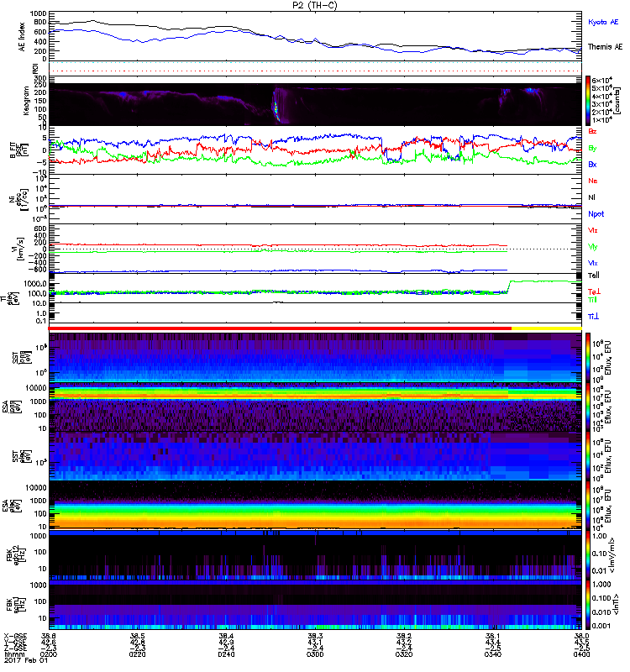Click the red Te⊥ legend label
Image resolution: width=630 pixels, height=672 pixels.
[x=594, y=291]
